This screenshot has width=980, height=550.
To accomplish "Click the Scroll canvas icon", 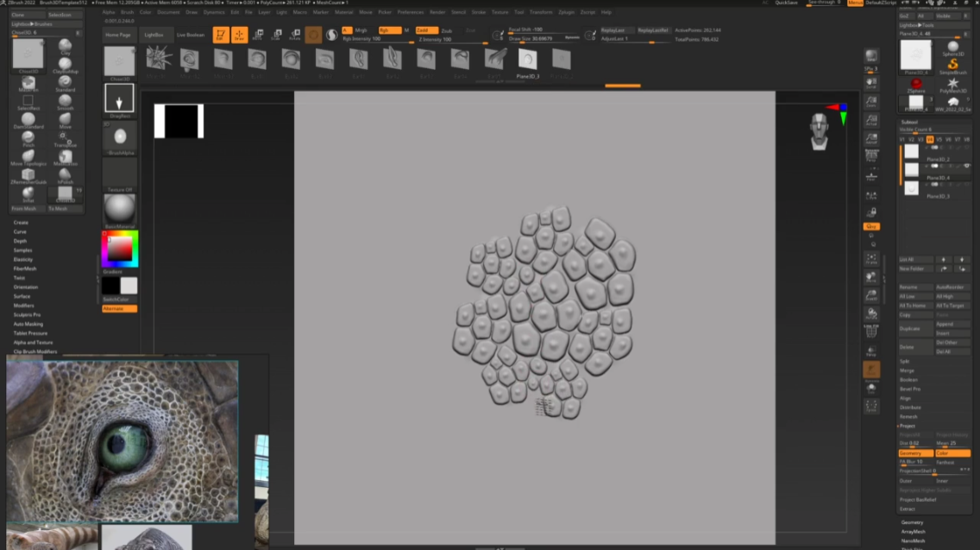I will 870,83.
